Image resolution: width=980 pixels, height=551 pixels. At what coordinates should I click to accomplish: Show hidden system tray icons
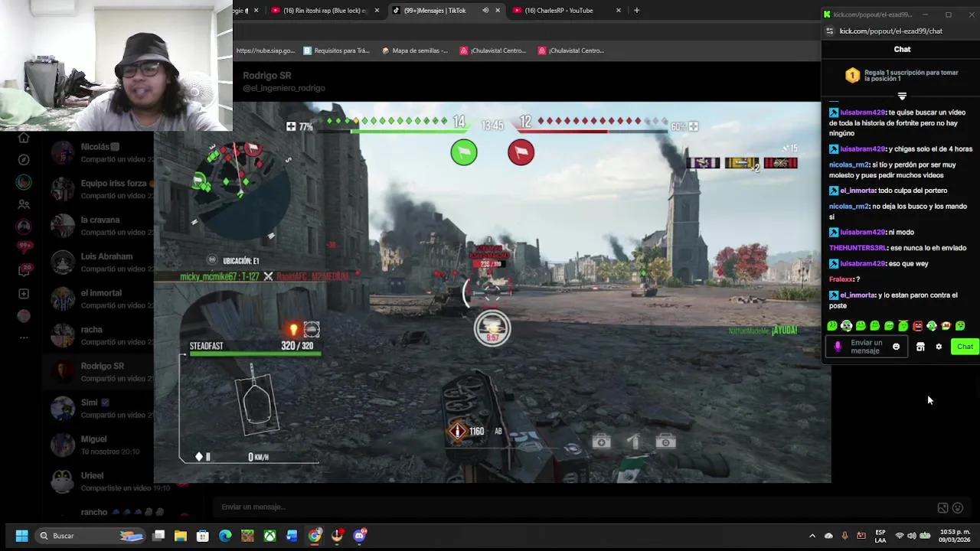[812, 536]
